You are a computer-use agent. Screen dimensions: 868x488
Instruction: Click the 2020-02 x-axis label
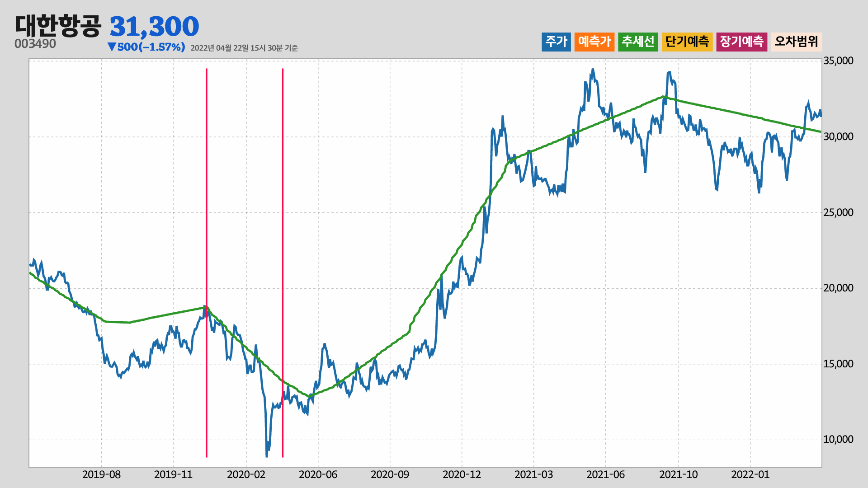coord(246,474)
